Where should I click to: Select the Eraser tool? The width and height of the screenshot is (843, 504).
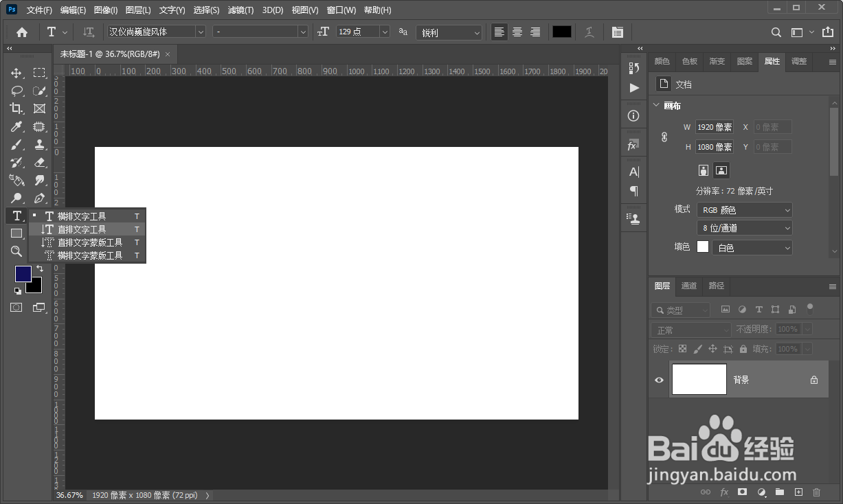pos(39,162)
